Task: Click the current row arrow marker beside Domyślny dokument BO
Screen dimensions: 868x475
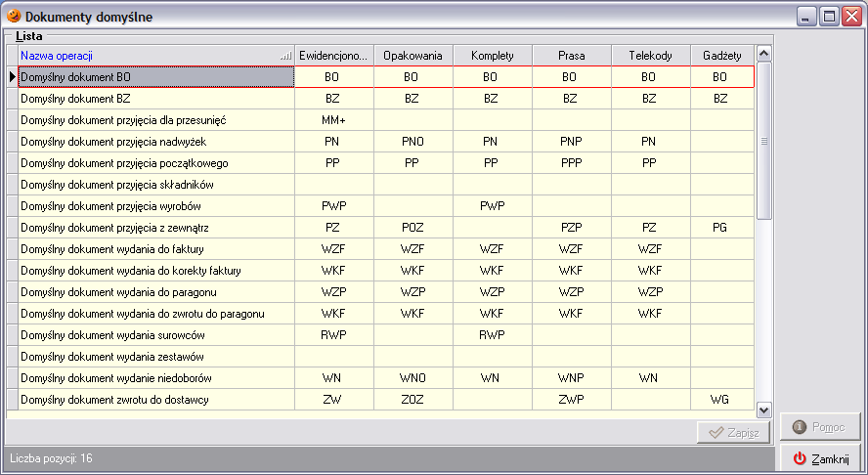Action: [x=12, y=77]
